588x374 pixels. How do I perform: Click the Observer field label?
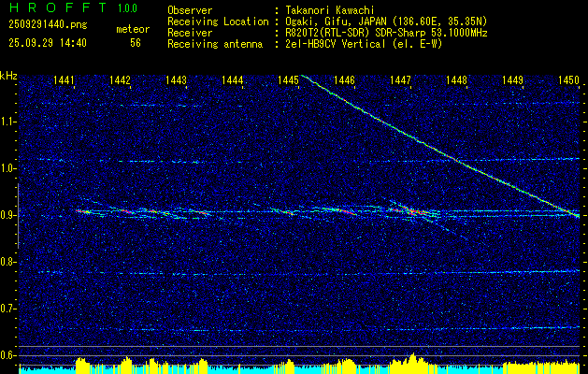click(190, 10)
